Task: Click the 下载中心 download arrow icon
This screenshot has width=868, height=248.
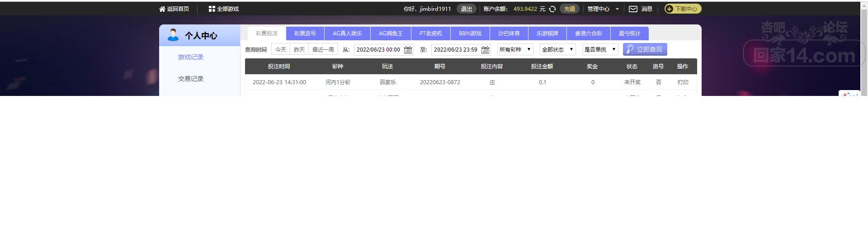Action: [670, 9]
